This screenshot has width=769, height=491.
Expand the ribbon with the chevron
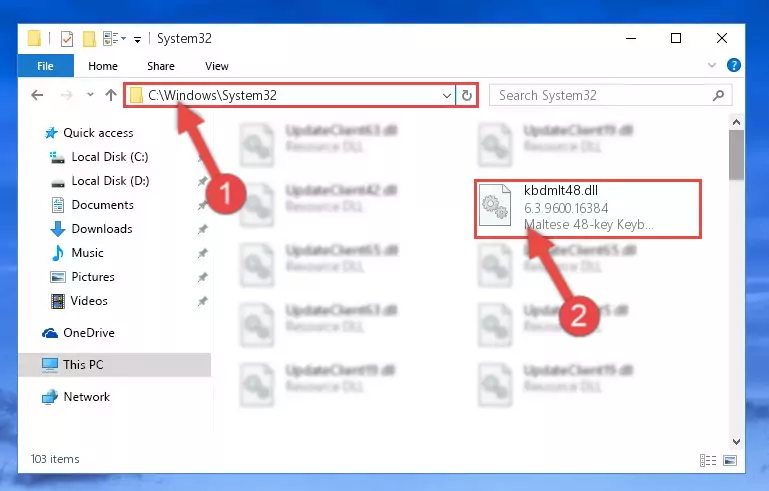pyautogui.click(x=712, y=65)
